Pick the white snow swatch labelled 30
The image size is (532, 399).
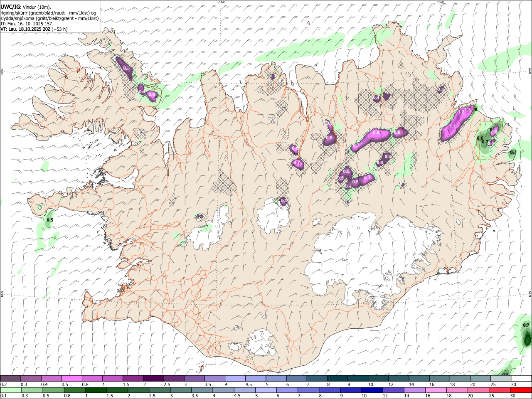pyautogui.click(x=521, y=379)
